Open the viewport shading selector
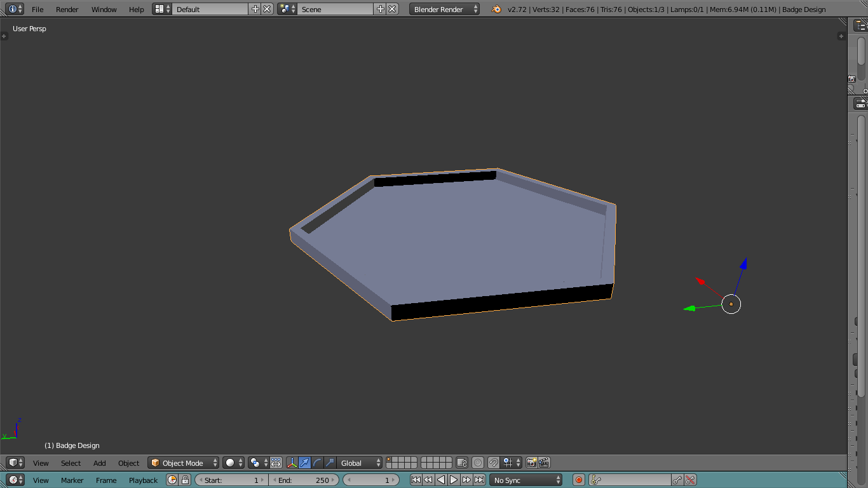Image resolution: width=868 pixels, height=488 pixels. click(233, 463)
